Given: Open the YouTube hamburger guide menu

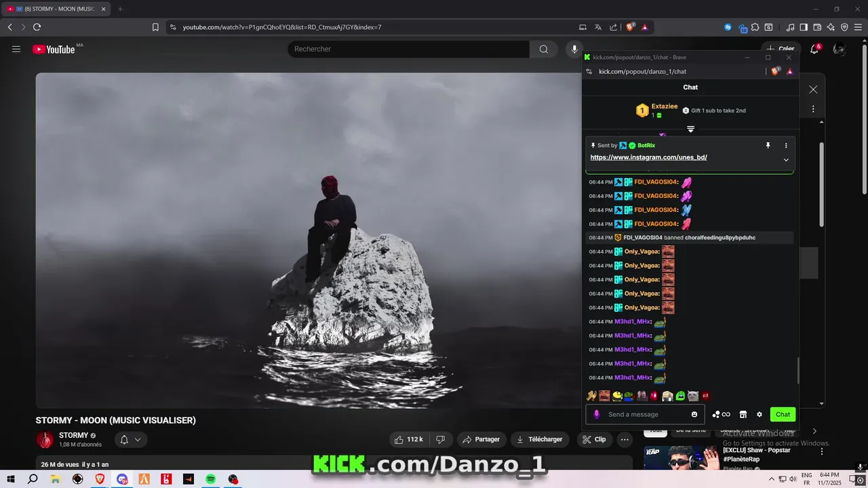Looking at the screenshot, I should tap(16, 49).
